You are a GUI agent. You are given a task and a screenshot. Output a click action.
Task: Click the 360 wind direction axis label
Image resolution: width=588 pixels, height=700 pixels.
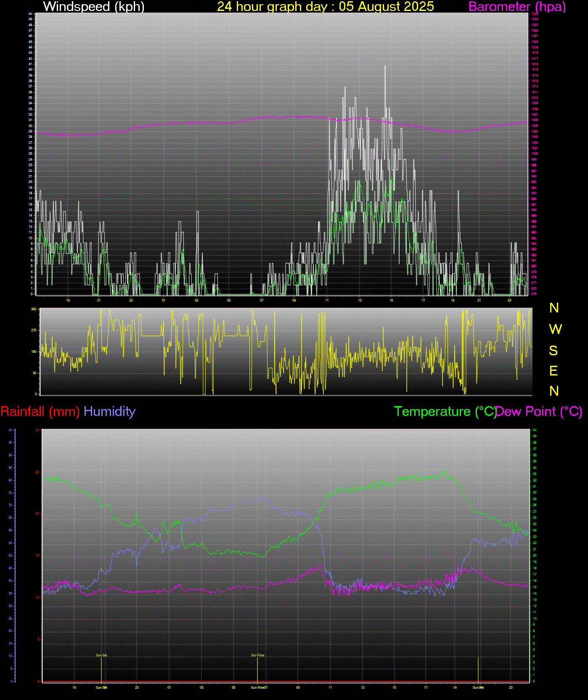tap(34, 309)
